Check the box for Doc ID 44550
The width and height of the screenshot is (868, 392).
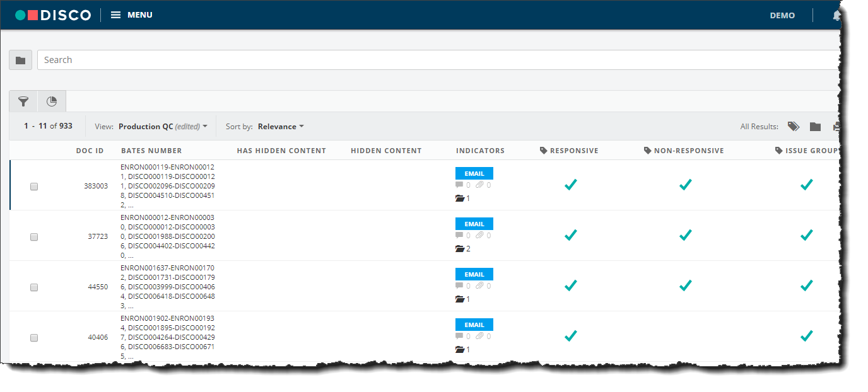(x=34, y=287)
